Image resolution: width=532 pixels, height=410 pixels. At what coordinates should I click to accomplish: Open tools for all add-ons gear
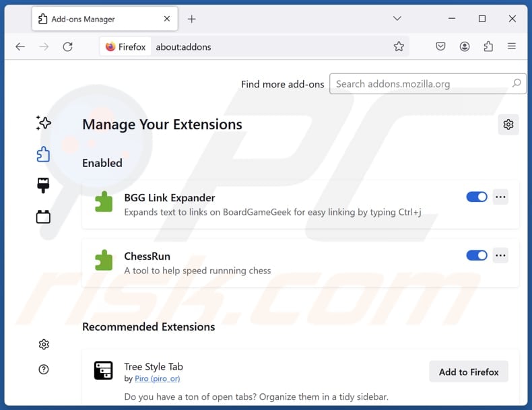[x=508, y=125]
